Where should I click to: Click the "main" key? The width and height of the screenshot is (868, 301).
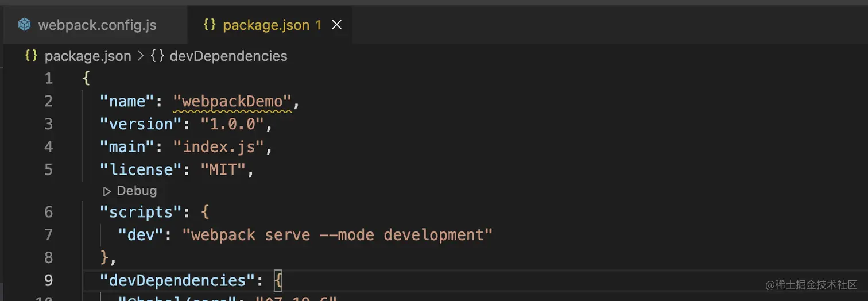point(127,147)
